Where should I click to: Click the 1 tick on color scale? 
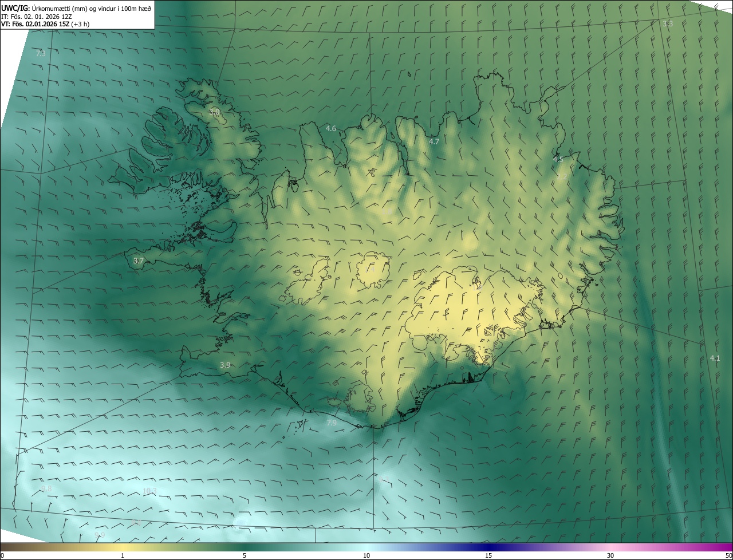pyautogui.click(x=123, y=555)
